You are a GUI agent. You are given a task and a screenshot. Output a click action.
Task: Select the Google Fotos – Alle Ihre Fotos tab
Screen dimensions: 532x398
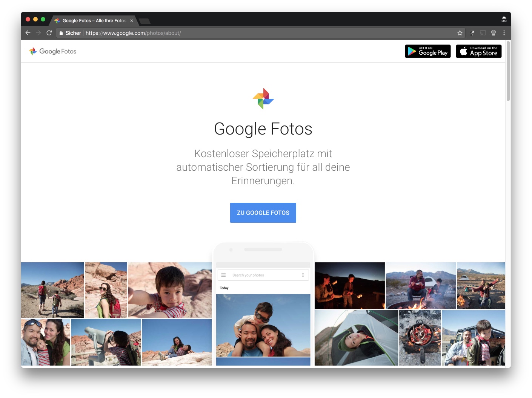click(x=93, y=21)
